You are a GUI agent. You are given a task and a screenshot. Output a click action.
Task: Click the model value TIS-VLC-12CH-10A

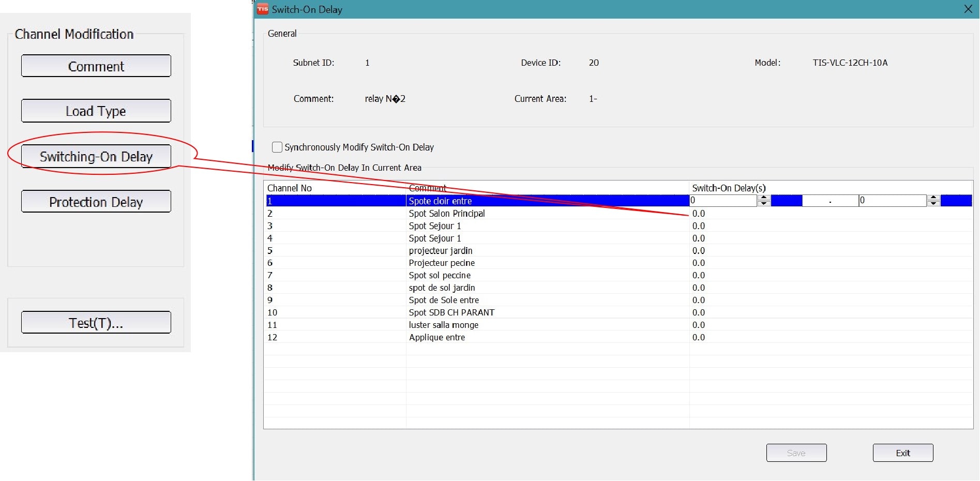click(850, 63)
